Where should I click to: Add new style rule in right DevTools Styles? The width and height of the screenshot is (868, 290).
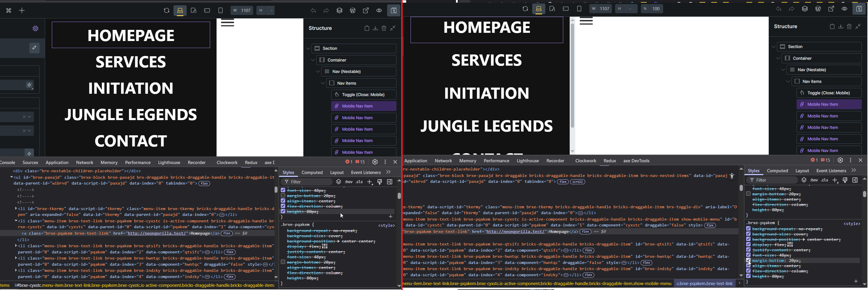[x=835, y=180]
